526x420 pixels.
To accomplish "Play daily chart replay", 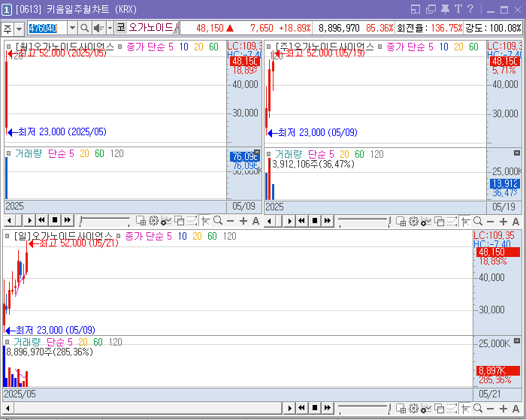I will (x=289, y=408).
